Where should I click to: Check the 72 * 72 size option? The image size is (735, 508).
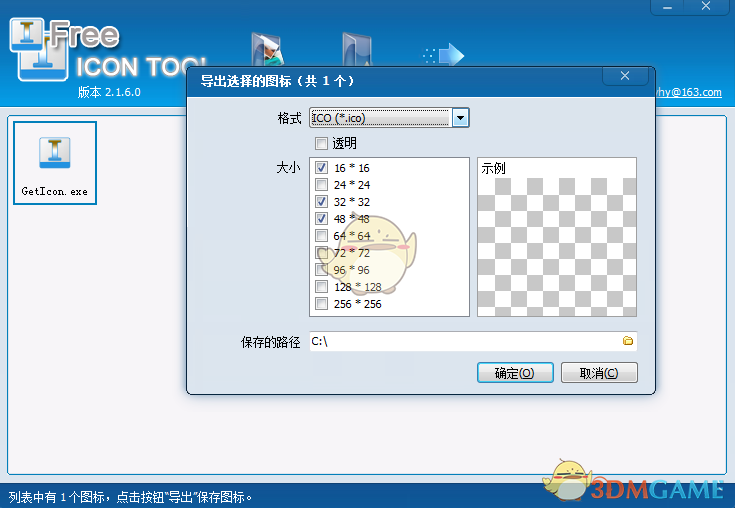coord(321,253)
